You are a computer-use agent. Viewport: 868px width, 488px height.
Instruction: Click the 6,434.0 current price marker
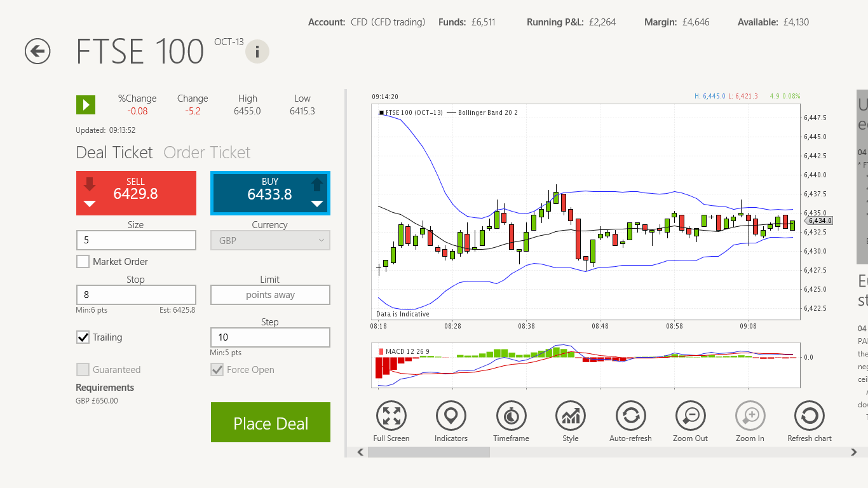coord(819,220)
